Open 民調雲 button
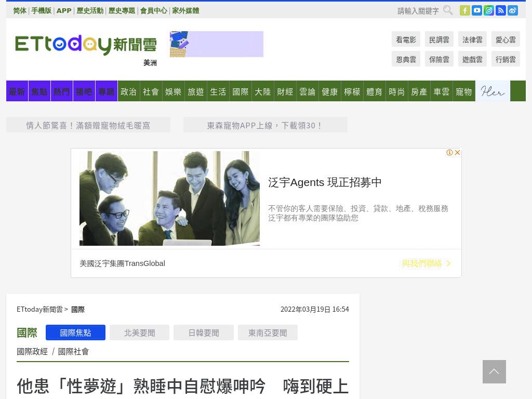 click(440, 39)
